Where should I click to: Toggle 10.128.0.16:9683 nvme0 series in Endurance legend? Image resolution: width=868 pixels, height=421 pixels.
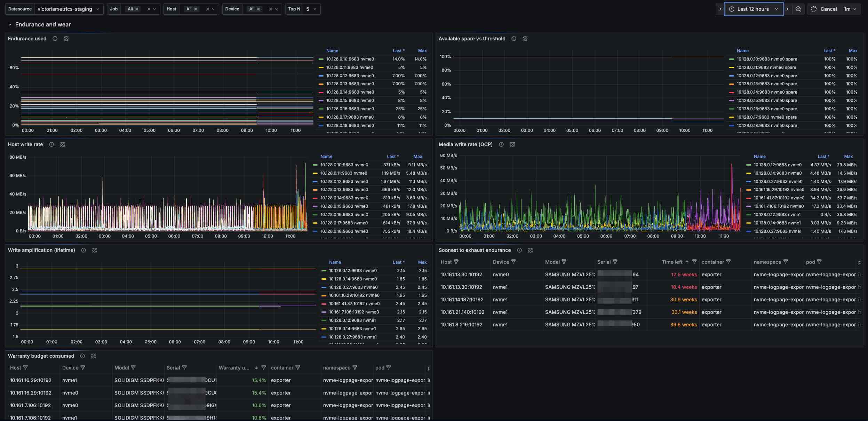click(350, 109)
